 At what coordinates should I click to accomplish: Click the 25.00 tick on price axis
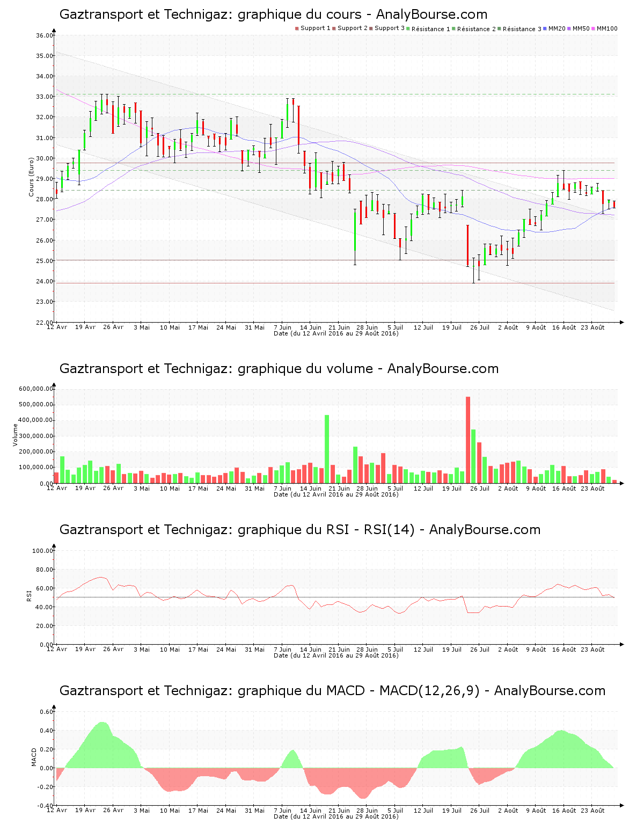[x=45, y=261]
